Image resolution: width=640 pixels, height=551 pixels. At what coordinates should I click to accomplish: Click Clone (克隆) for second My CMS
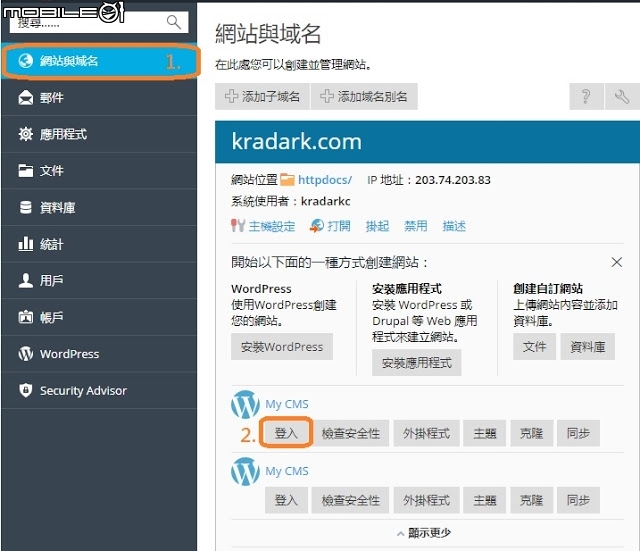click(531, 500)
